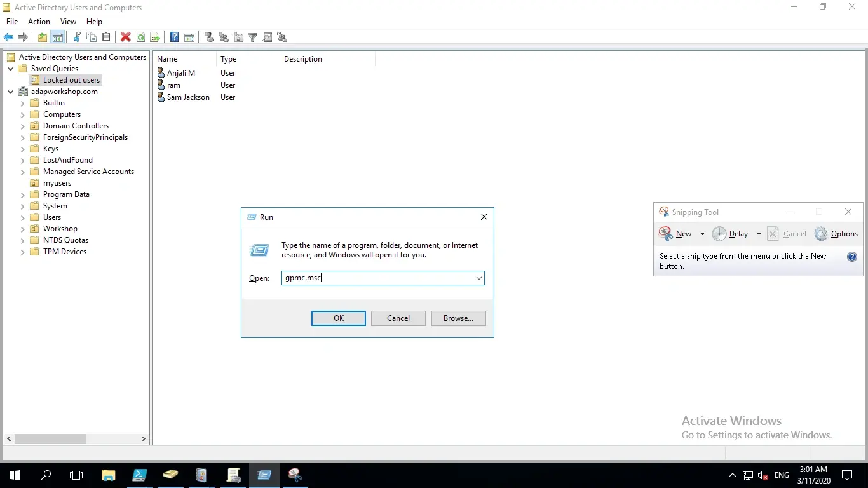
Task: Click Cancel in the Run dialog
Action: coord(398,318)
